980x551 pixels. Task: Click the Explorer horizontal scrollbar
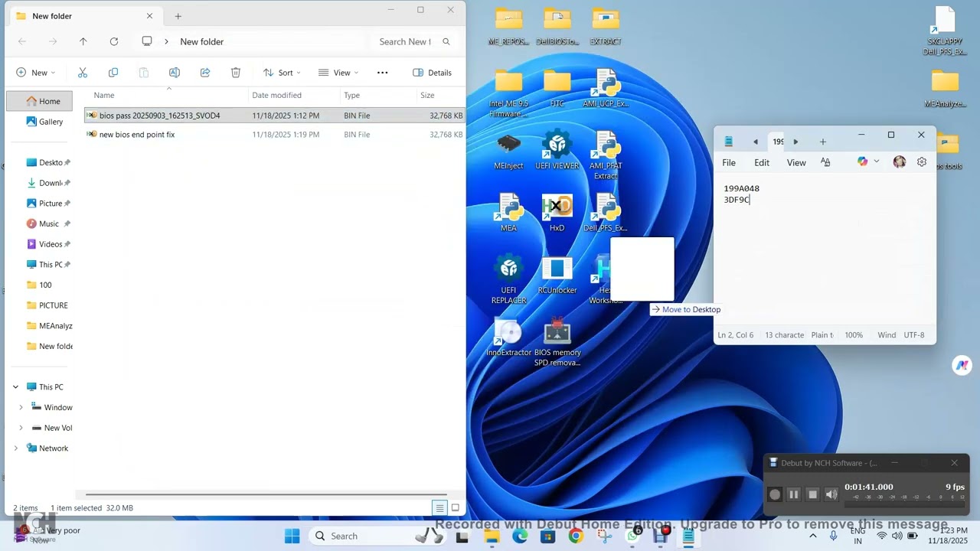(266, 494)
